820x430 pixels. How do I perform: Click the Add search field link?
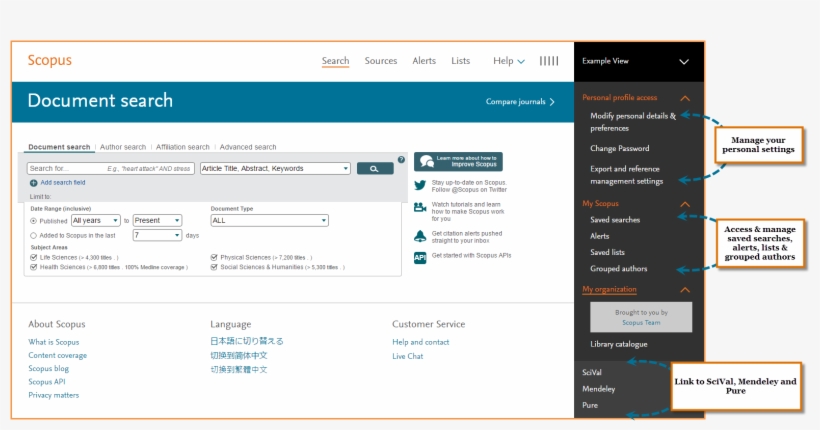coord(63,183)
